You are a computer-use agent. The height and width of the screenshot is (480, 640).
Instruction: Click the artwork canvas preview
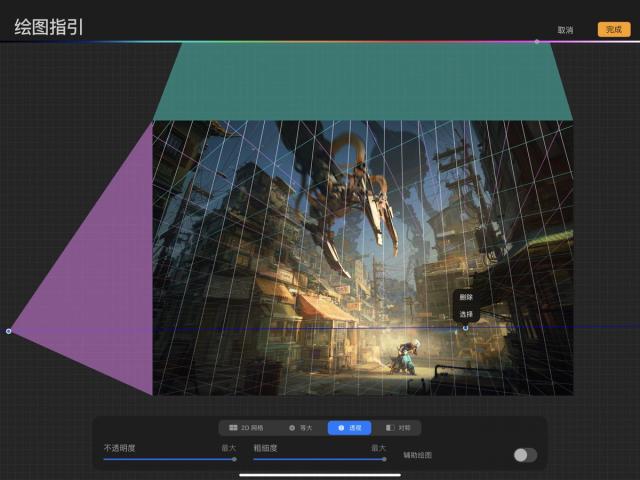point(363,258)
